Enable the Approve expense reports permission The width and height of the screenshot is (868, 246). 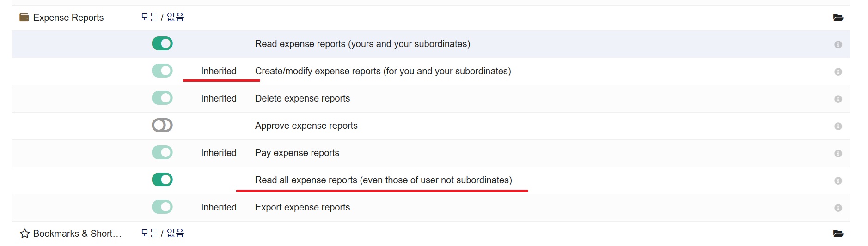point(162,125)
